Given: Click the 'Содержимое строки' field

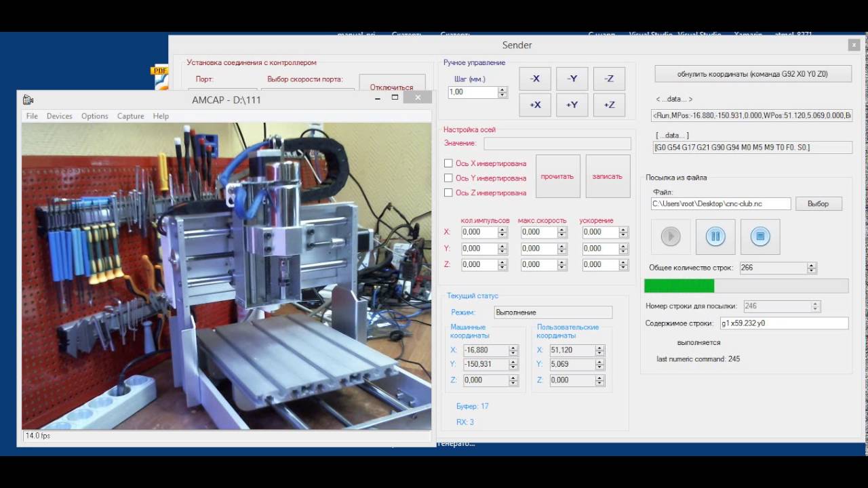Looking at the screenshot, I should pos(784,323).
